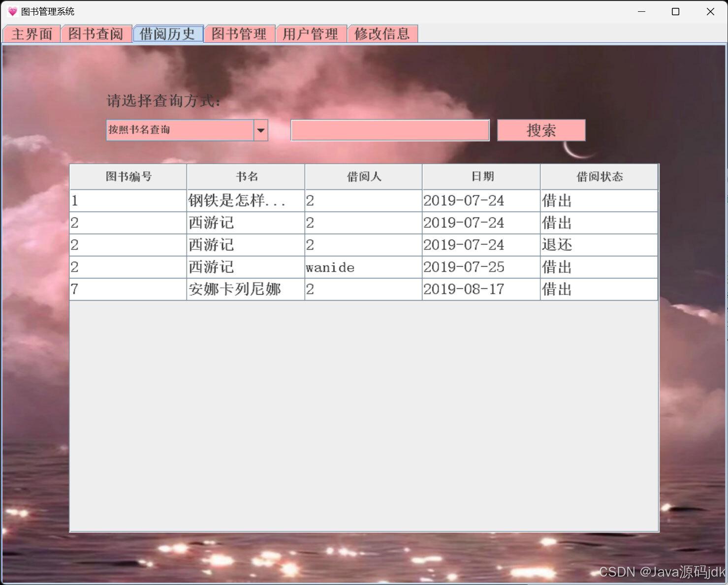728x585 pixels.
Task: Click book number 7 cell
Action: (128, 289)
